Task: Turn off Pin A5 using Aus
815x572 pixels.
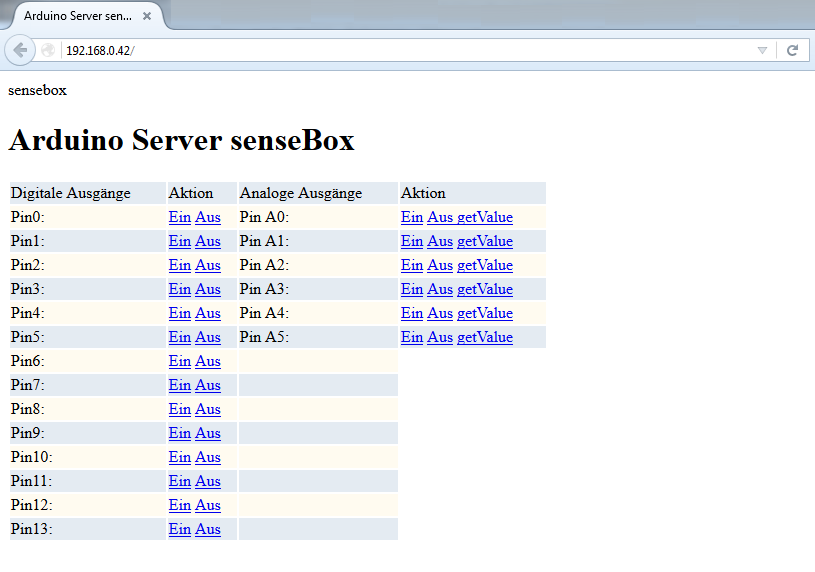Action: (440, 337)
